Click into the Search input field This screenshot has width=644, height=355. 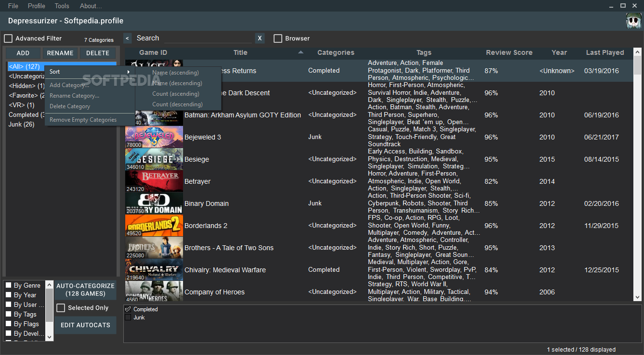208,38
